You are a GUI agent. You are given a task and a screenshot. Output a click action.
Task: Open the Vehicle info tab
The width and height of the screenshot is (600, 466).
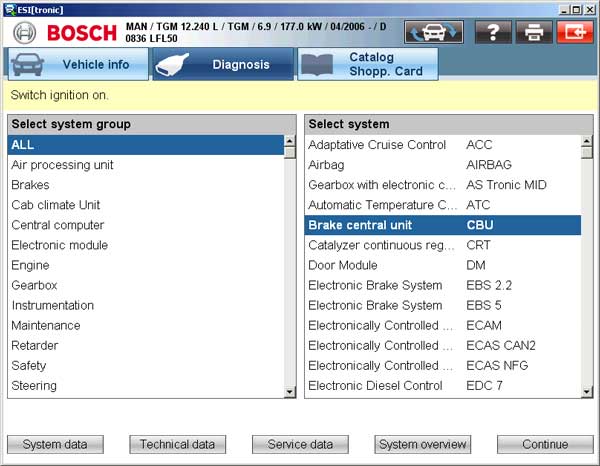click(76, 64)
